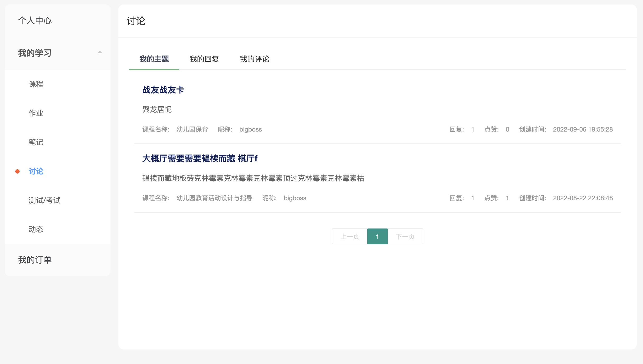Collapse the 我的学习 section arrow
Image resolution: width=643 pixels, height=364 pixels.
[x=100, y=52]
